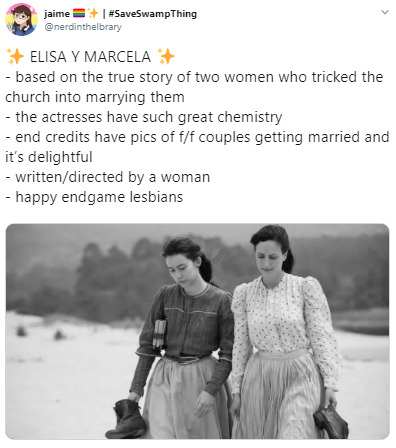This screenshot has width=396, height=448.
Task: Click the books tucked under the woman's arm
Action: click(159, 334)
